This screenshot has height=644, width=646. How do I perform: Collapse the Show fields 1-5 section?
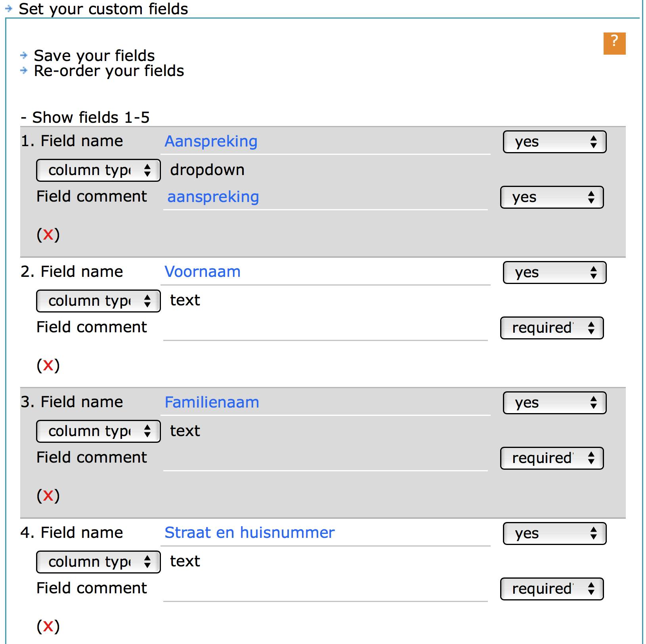point(85,118)
